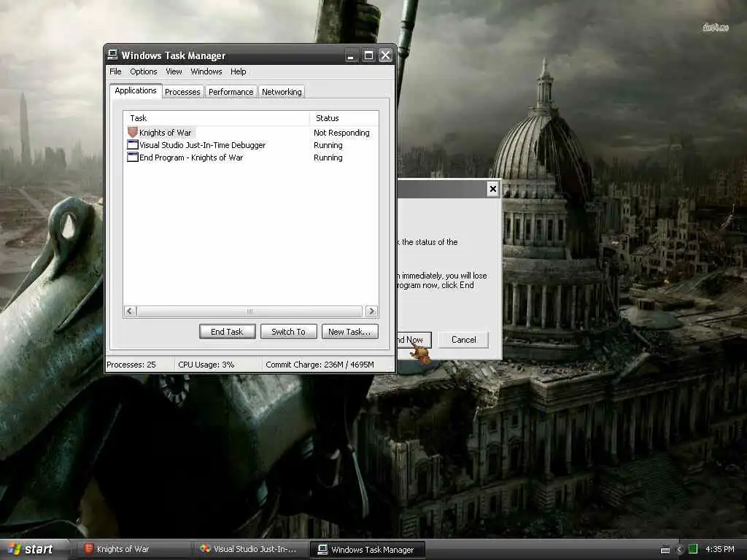This screenshot has width=747, height=560.
Task: Click CPU Usage: 3% in status bar
Action: (206, 365)
